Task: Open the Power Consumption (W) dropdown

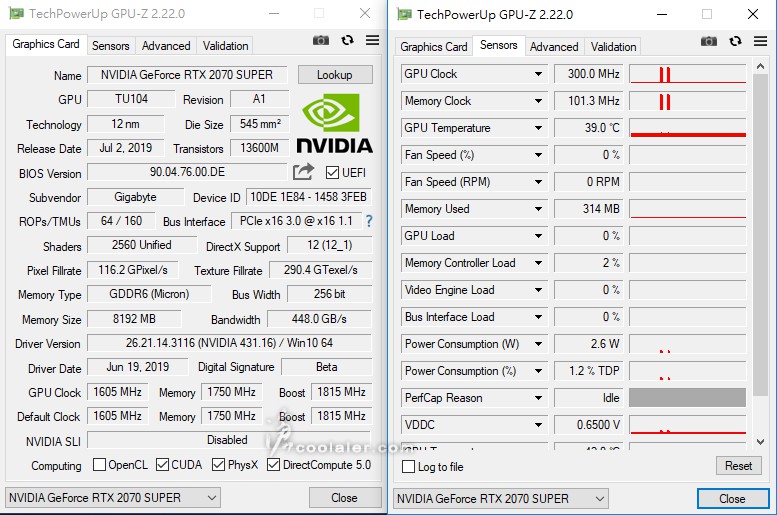Action: coord(538,344)
